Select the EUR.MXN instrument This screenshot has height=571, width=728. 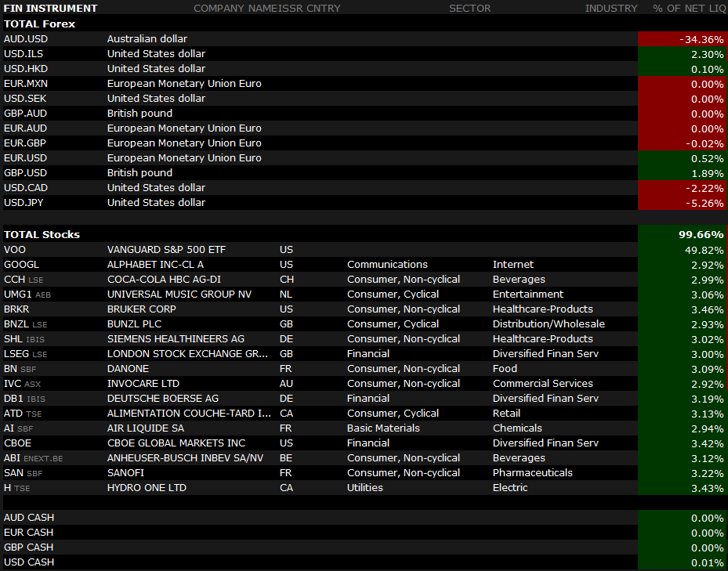[x=26, y=84]
